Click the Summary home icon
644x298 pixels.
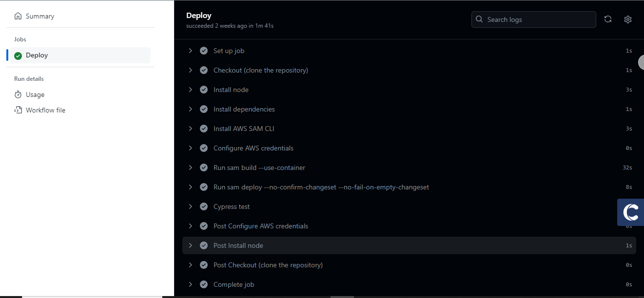(x=18, y=16)
